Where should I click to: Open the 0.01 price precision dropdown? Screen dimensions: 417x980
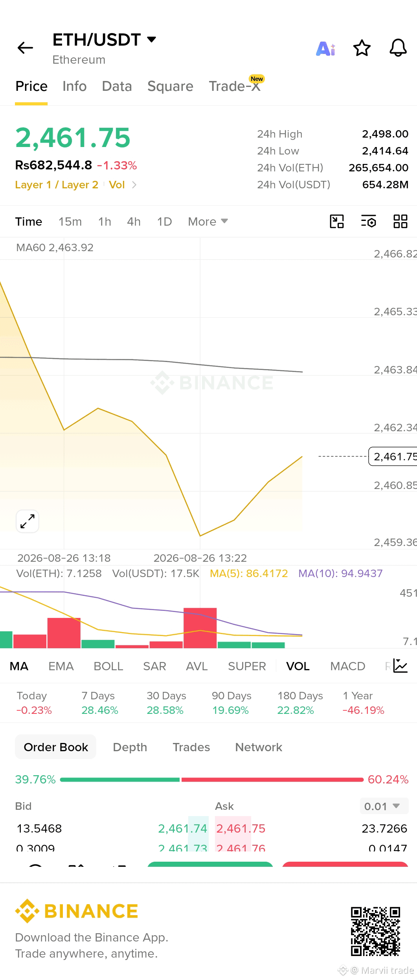coord(384,806)
